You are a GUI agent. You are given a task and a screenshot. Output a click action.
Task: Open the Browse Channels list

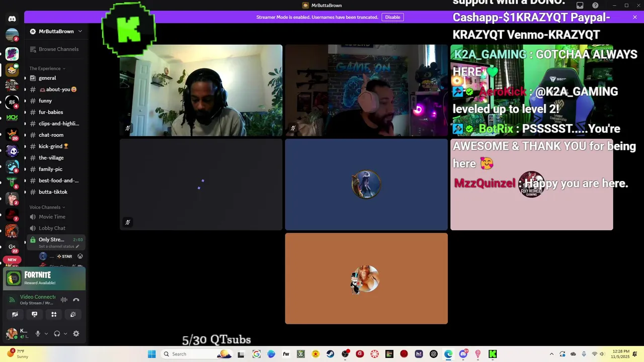[54, 49]
